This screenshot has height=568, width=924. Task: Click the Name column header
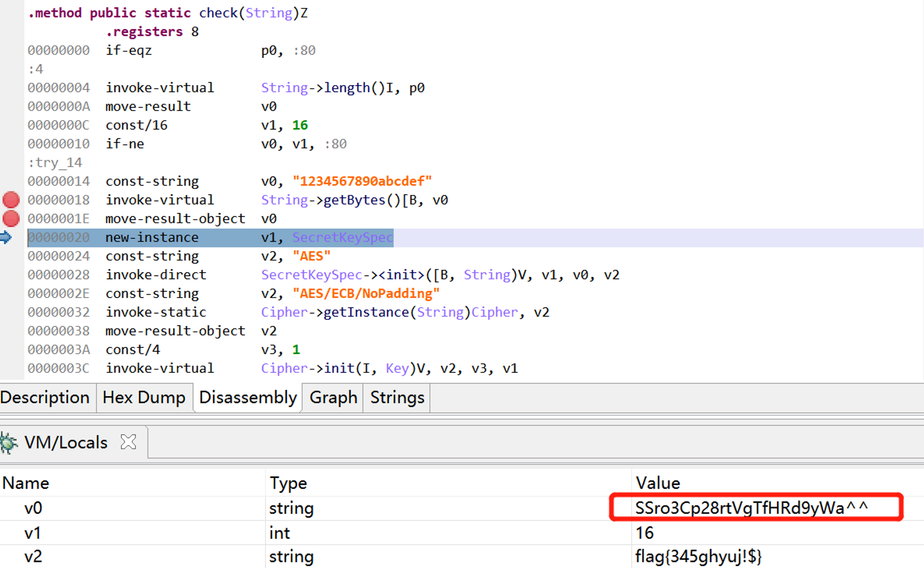26,483
